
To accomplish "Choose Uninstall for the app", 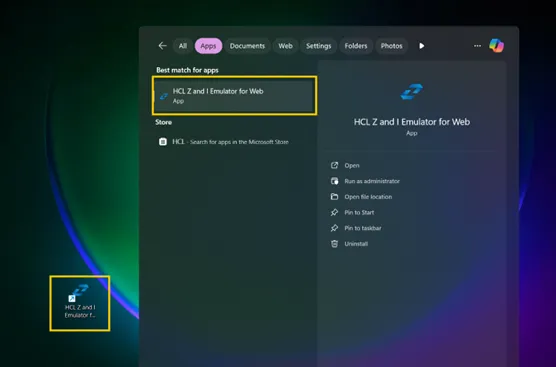I will (x=356, y=244).
